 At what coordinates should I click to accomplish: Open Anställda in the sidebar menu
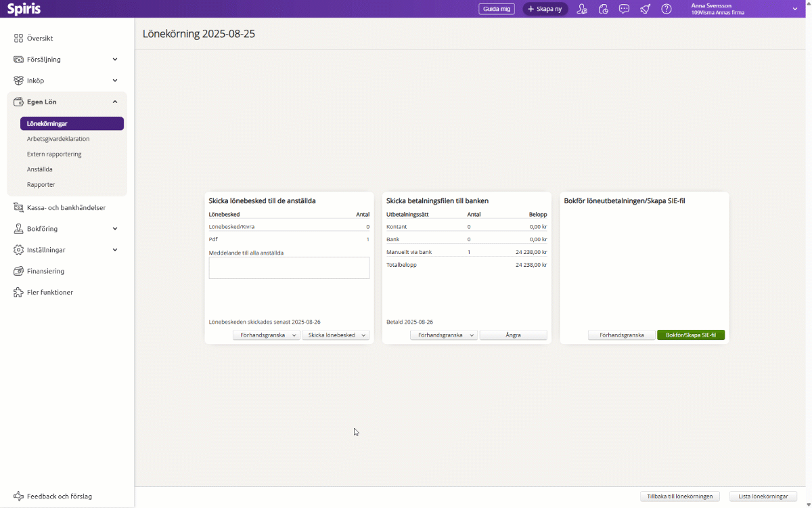(x=40, y=169)
